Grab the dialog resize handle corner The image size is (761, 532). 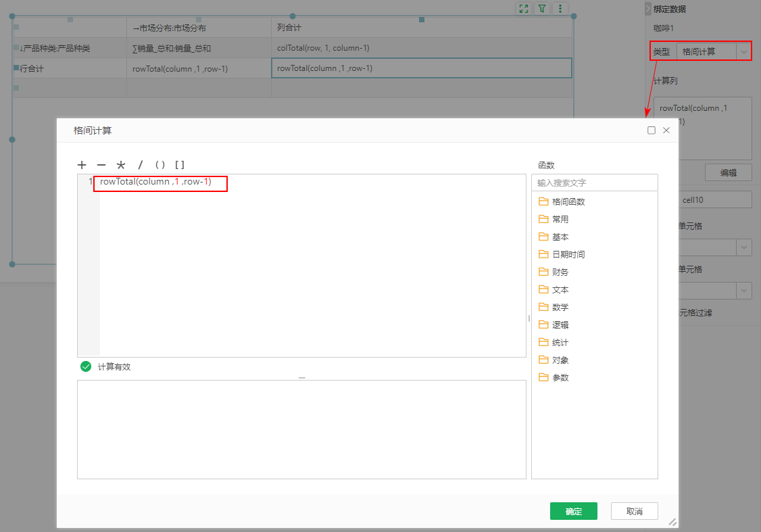click(672, 523)
